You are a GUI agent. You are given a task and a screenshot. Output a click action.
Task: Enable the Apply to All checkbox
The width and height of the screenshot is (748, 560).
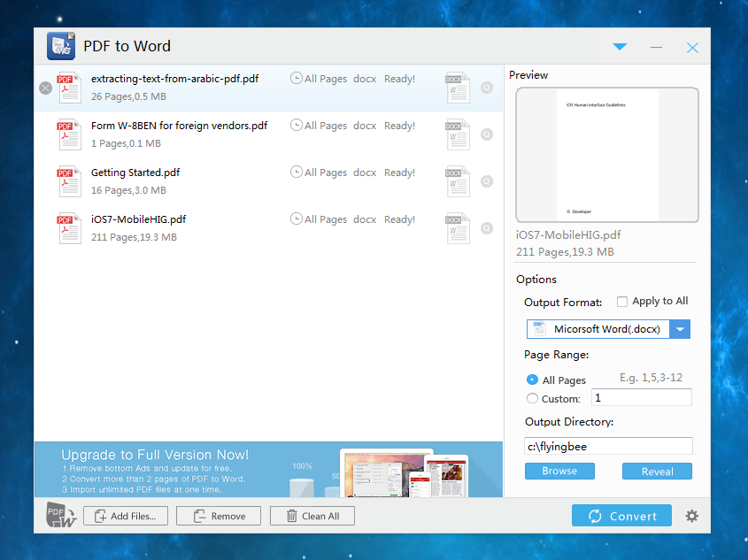coord(622,302)
